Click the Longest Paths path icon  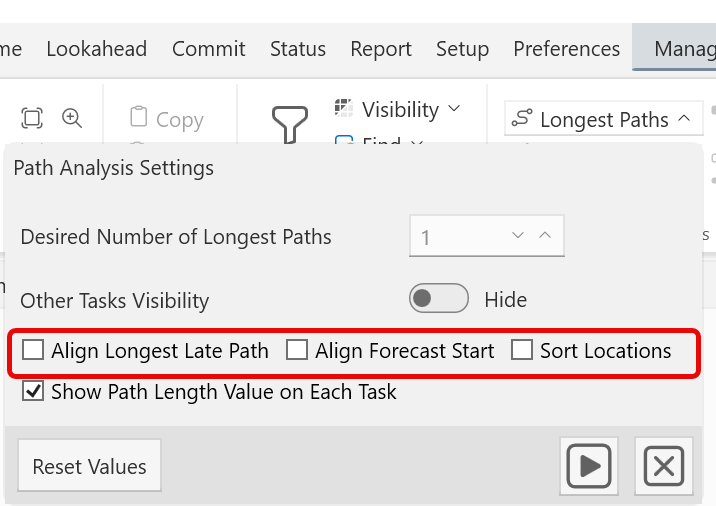coord(521,119)
